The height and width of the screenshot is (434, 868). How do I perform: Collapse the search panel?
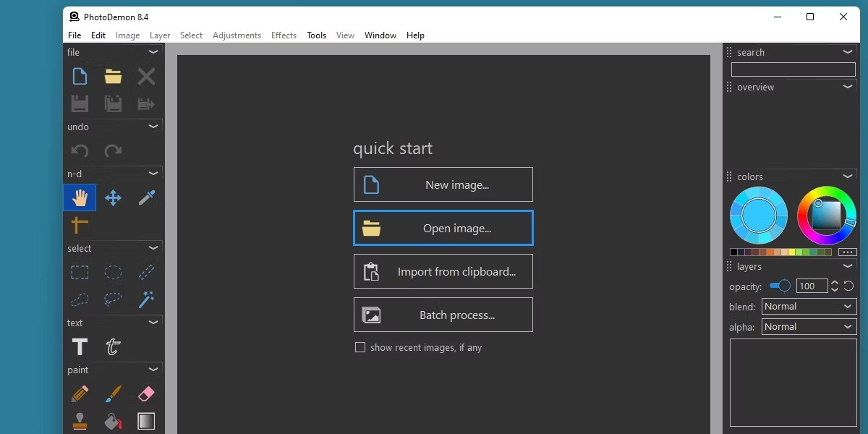pos(848,52)
